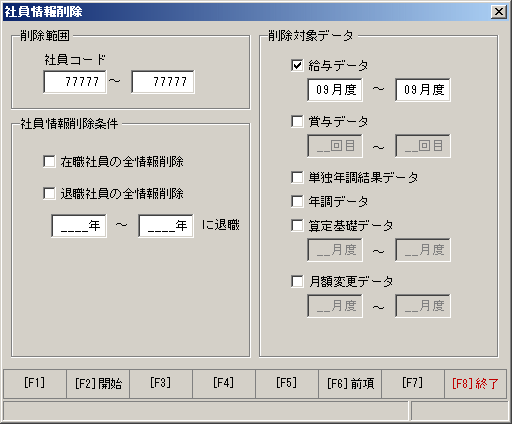Click the retirement start year field
Image resolution: width=512 pixels, height=424 pixels.
click(79, 226)
